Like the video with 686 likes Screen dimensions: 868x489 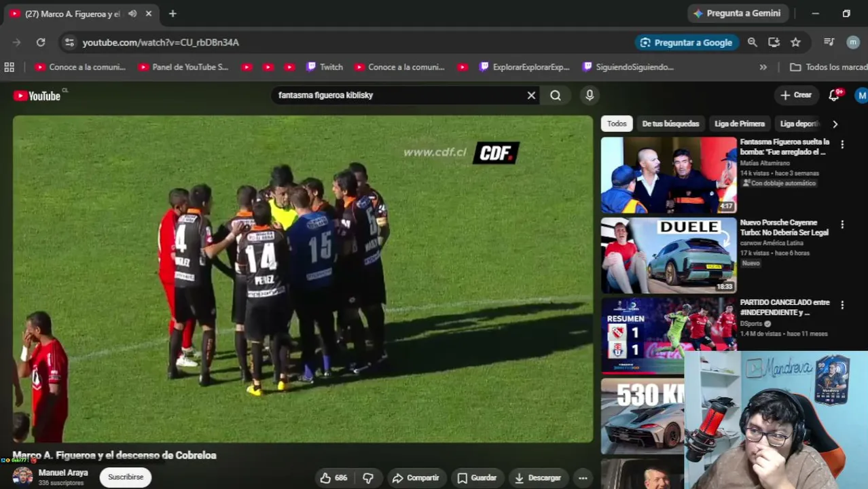pos(333,478)
